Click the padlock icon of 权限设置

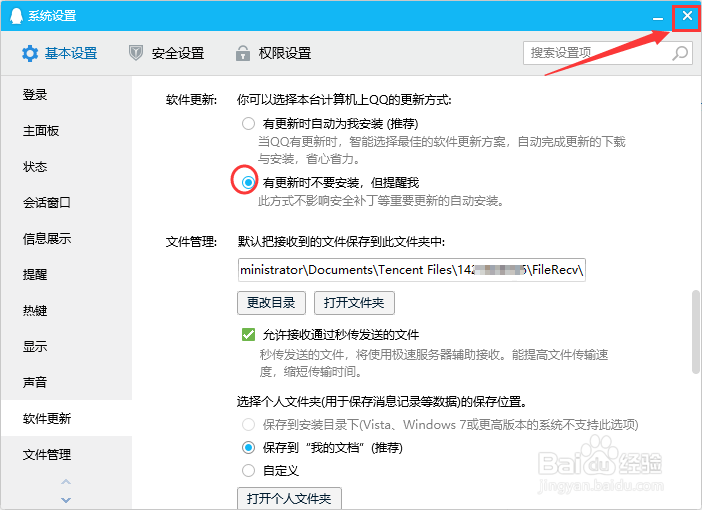pos(243,53)
